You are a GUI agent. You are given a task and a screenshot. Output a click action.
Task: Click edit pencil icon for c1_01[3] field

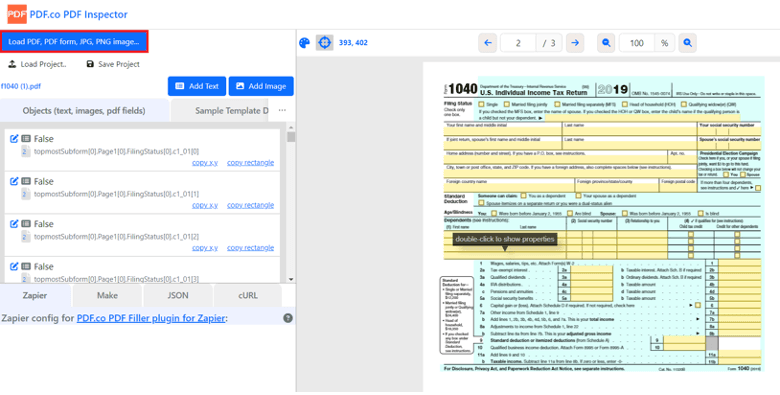(14, 266)
